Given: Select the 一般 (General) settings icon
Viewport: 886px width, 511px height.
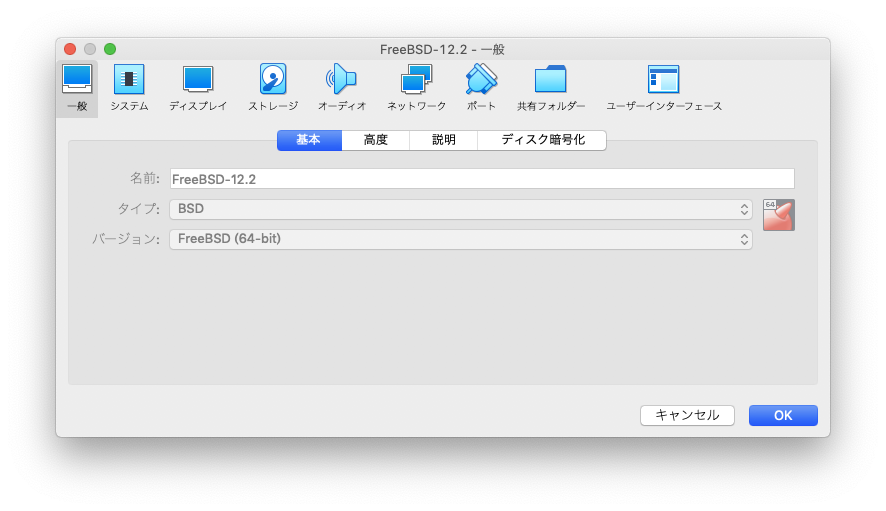Looking at the screenshot, I should tap(77, 87).
